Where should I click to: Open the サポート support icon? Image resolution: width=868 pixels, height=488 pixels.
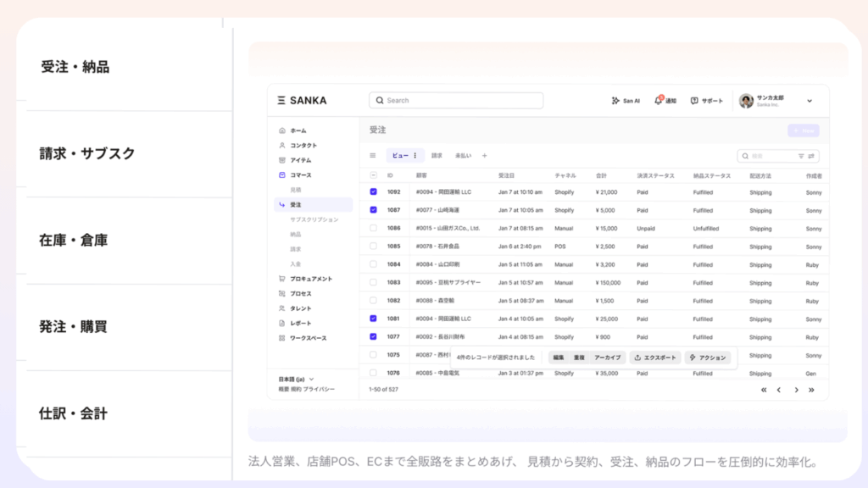(694, 101)
